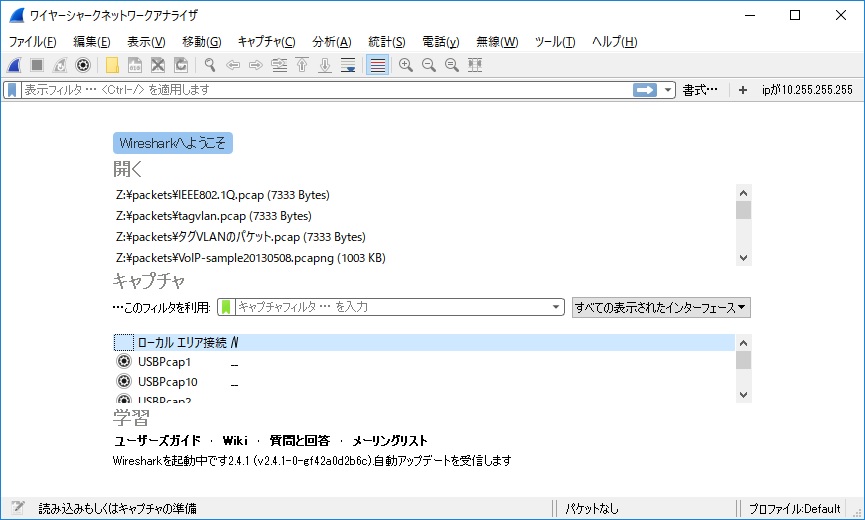This screenshot has height=520, width=865.
Task: Click interface list scroll down arrow
Action: [743, 395]
